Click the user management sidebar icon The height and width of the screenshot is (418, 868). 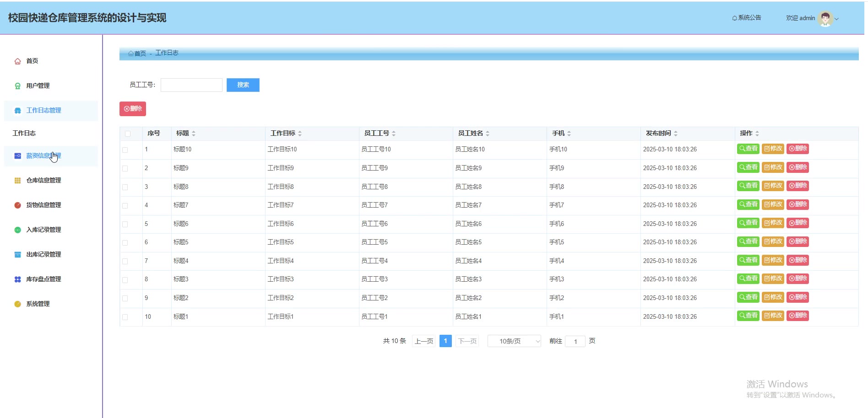[x=17, y=86]
